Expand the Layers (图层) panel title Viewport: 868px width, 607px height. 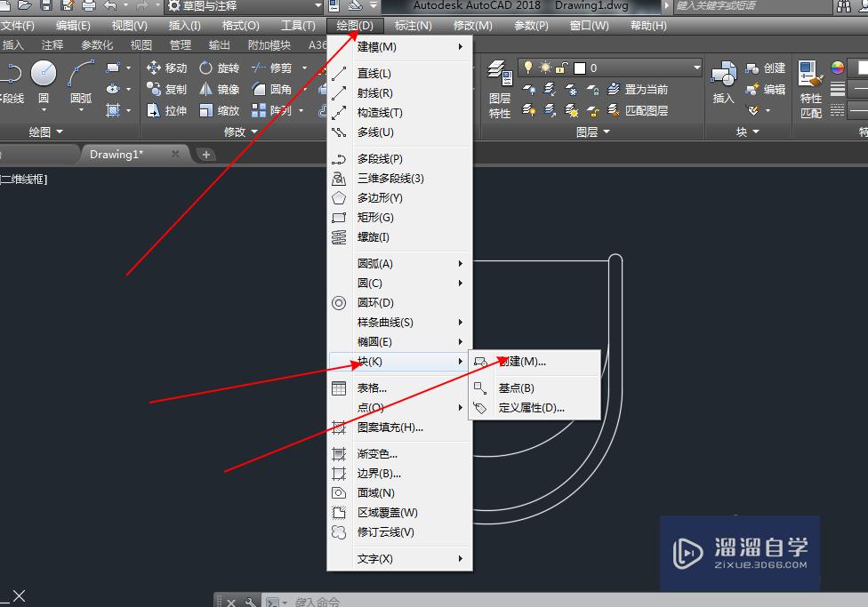tap(592, 132)
